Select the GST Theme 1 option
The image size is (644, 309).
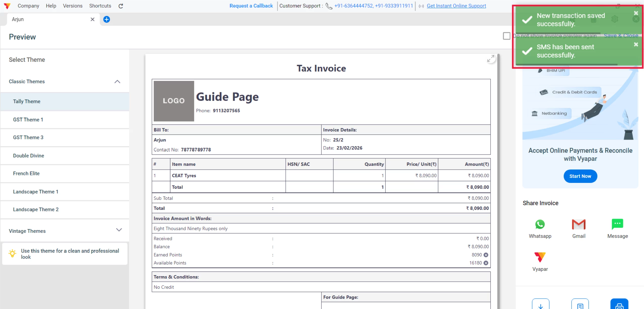point(28,120)
